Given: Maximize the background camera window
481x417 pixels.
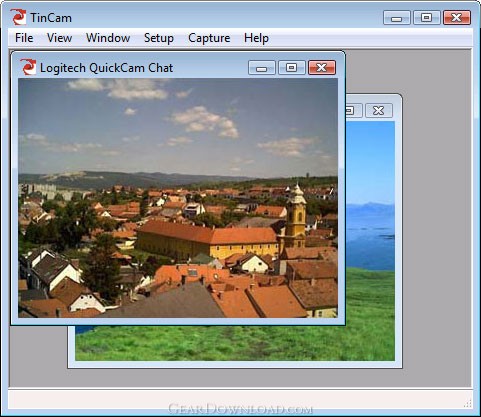Looking at the screenshot, I should tap(353, 110).
